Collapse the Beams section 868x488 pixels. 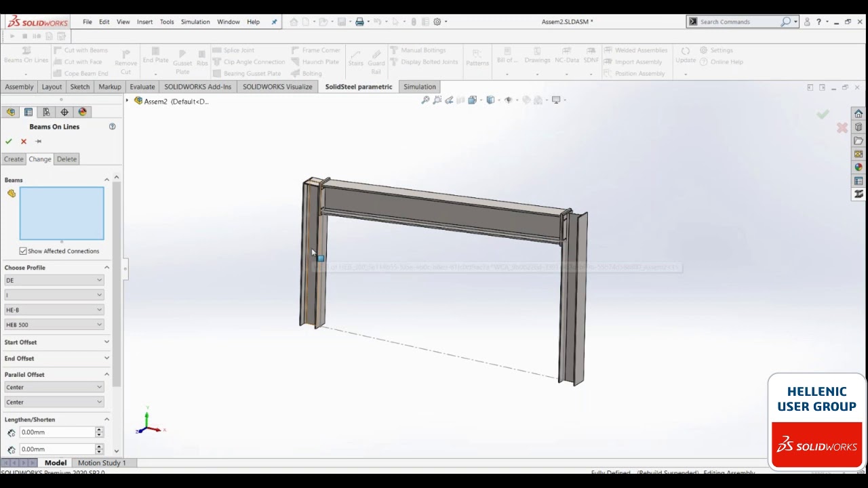[x=106, y=180]
